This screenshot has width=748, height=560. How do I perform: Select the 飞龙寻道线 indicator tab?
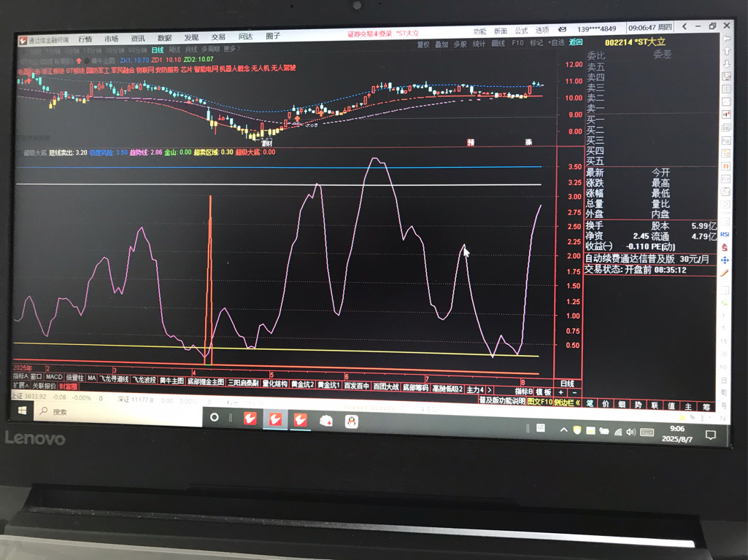[114, 379]
